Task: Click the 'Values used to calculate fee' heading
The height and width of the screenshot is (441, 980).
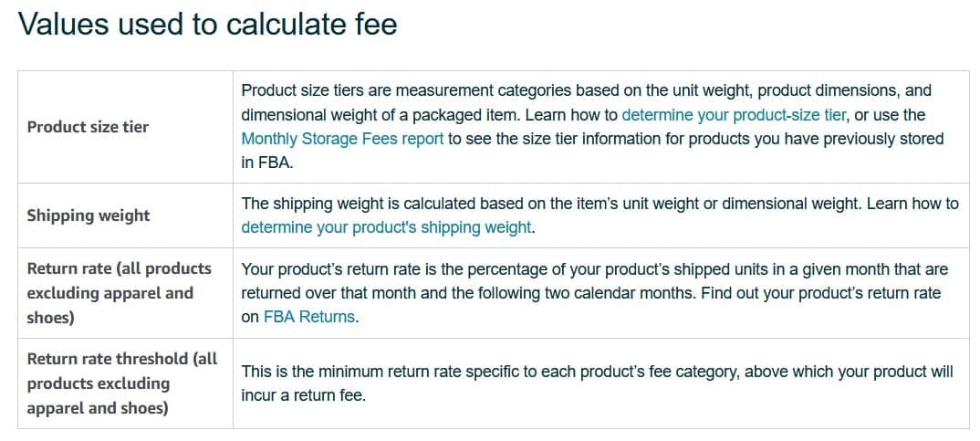Action: (208, 24)
